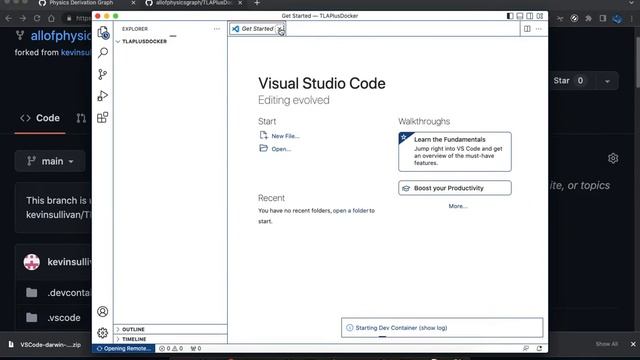Open the Learn the Fundamentals walkthrough
The height and width of the screenshot is (360, 640).
click(455, 151)
